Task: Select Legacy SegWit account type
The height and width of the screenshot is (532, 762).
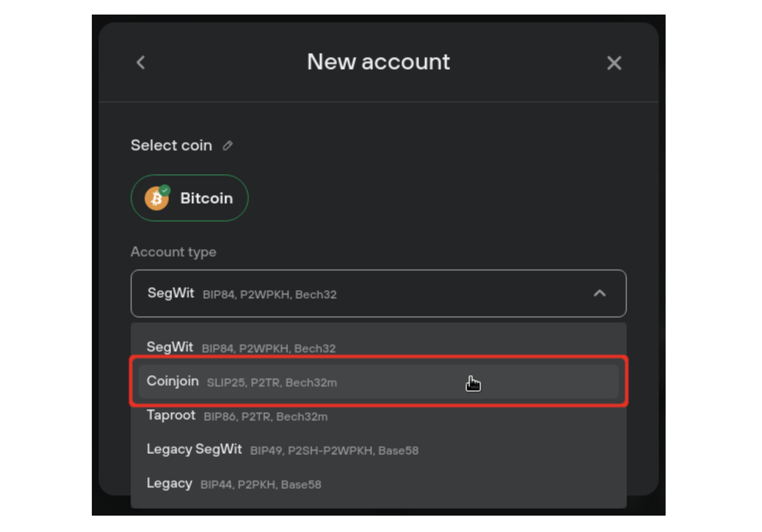Action: pos(378,450)
